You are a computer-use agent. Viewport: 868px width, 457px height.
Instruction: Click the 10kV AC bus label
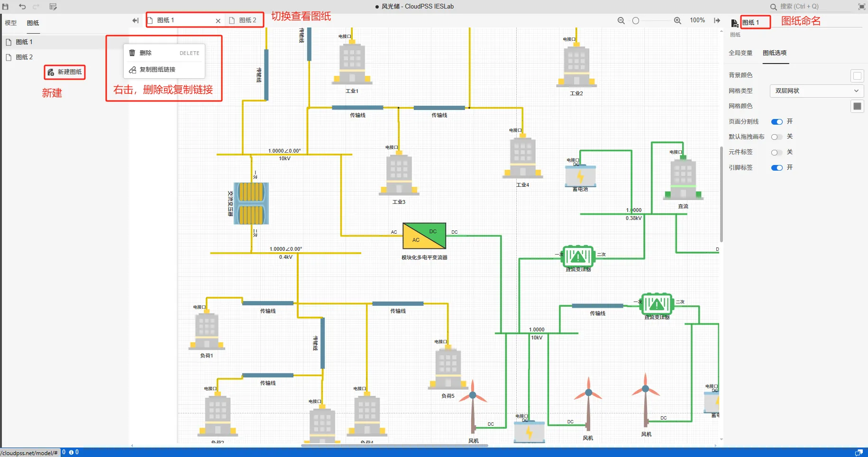284,158
